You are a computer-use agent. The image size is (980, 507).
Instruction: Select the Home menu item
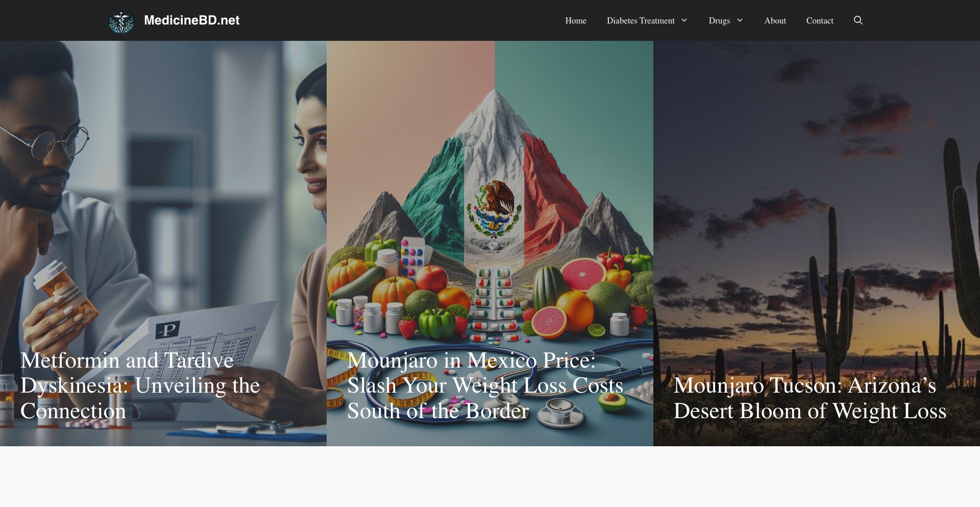(x=575, y=20)
